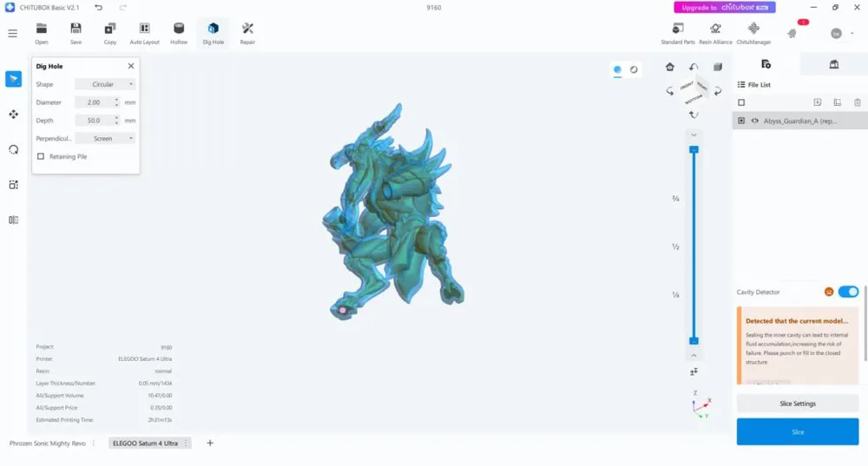Open the Shape dropdown showing Circular
Viewport: 868px width, 466px height.
105,84
